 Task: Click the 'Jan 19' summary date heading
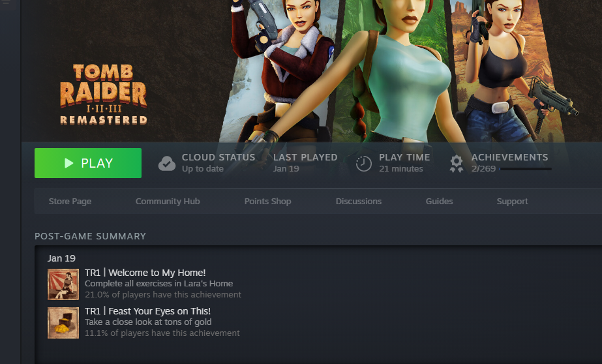point(61,258)
